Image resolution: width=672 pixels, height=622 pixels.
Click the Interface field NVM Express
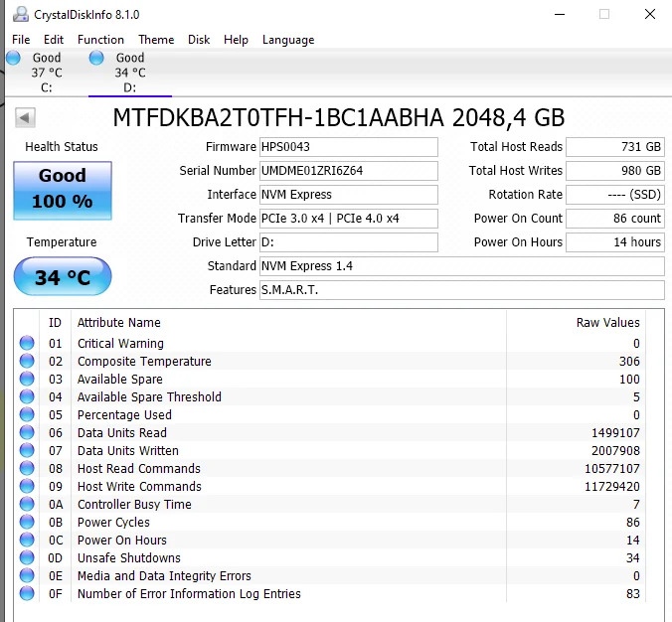tap(349, 195)
